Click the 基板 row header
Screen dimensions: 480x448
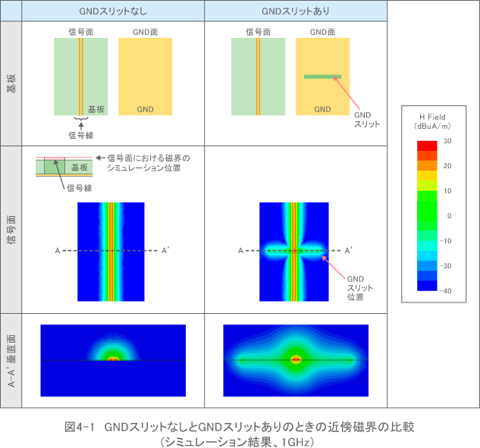click(x=11, y=83)
